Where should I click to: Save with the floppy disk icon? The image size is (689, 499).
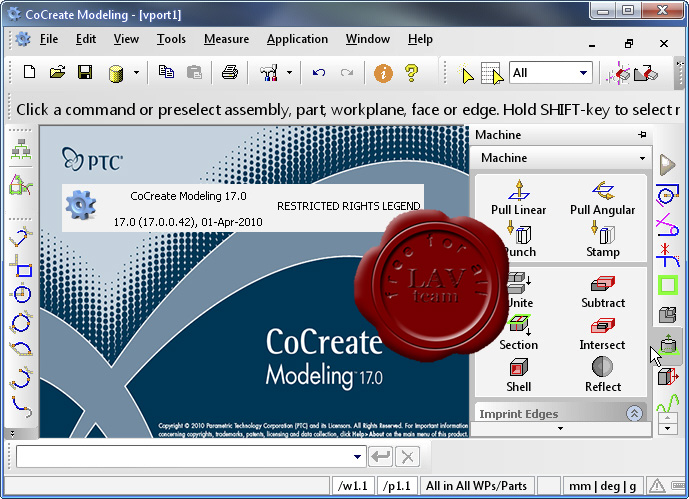(85, 72)
